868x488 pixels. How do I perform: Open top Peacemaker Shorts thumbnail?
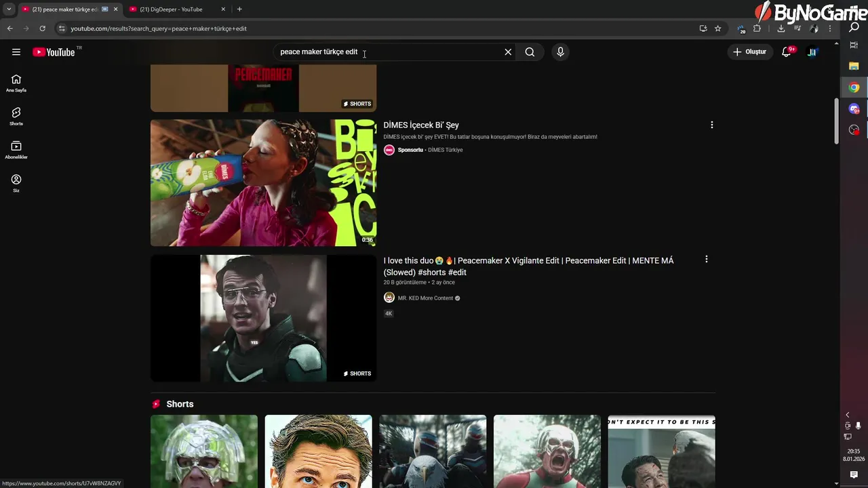pos(263,88)
